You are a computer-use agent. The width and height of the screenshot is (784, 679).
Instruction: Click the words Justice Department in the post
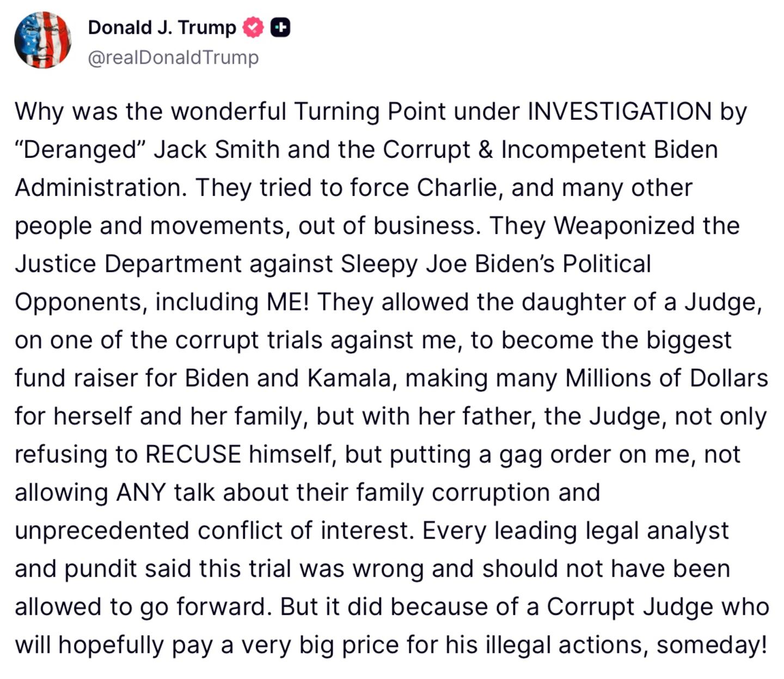pos(128,264)
